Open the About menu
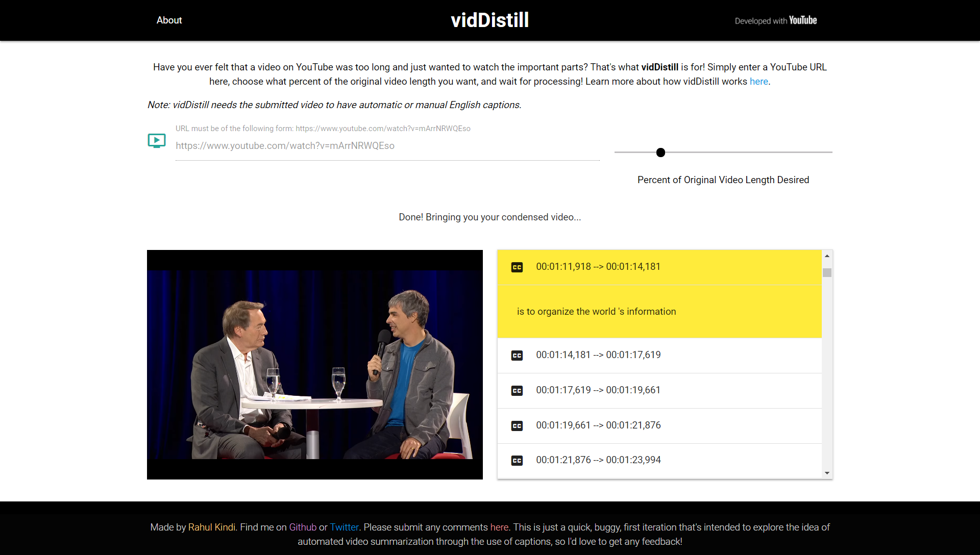980x555 pixels. tap(168, 20)
